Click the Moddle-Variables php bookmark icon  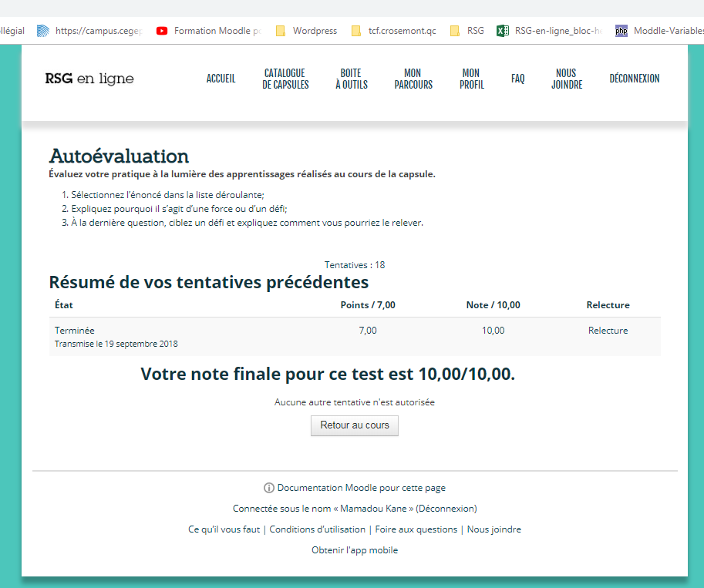coord(621,31)
